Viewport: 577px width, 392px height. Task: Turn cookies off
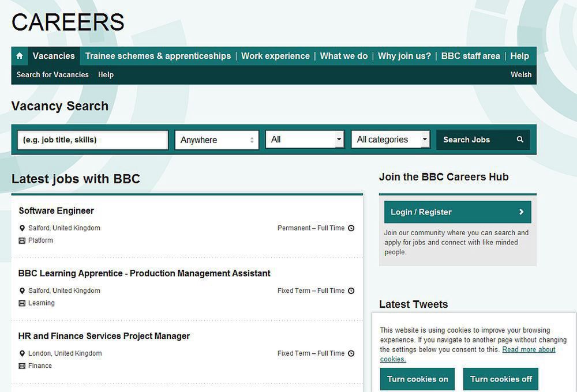point(501,379)
